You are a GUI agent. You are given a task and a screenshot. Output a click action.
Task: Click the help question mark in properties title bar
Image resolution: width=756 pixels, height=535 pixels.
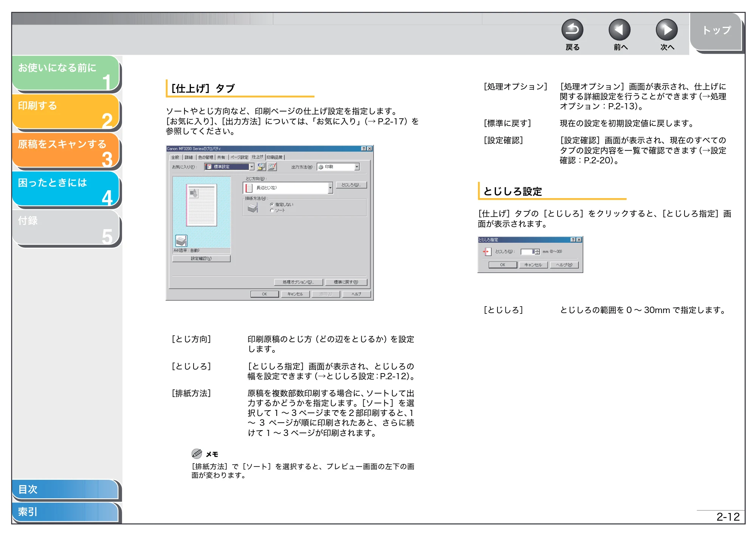364,149
